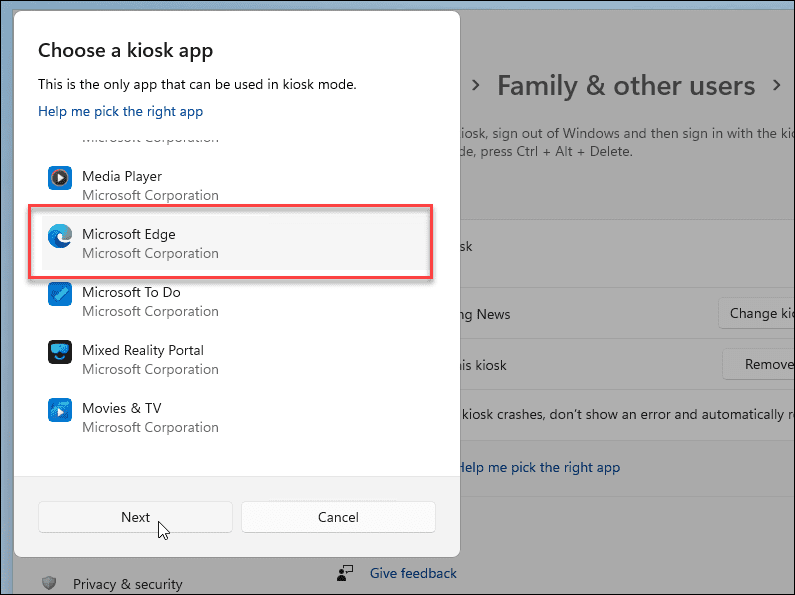Select the Mixed Reality Portal entry name
Image resolution: width=795 pixels, height=595 pixels.
pos(143,350)
